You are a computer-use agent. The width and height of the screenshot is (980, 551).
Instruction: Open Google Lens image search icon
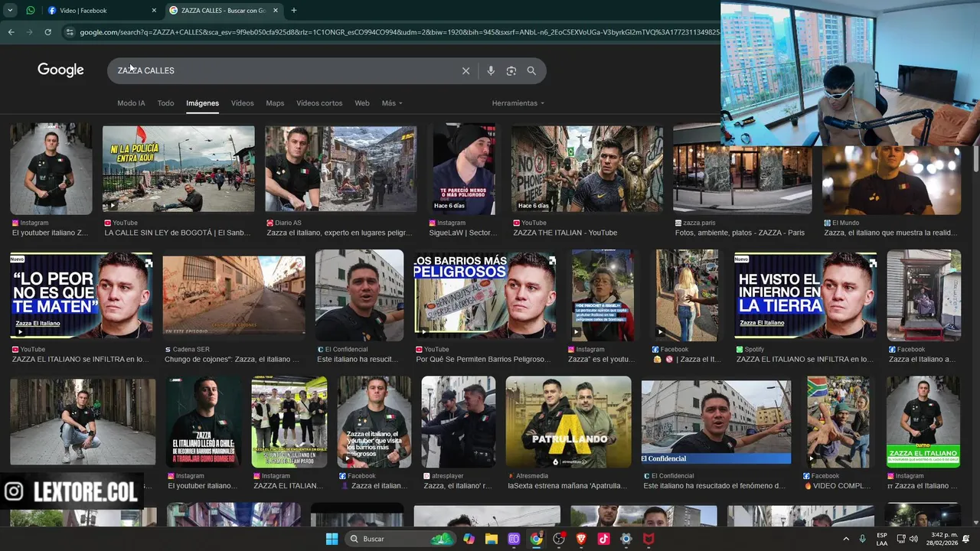(511, 70)
